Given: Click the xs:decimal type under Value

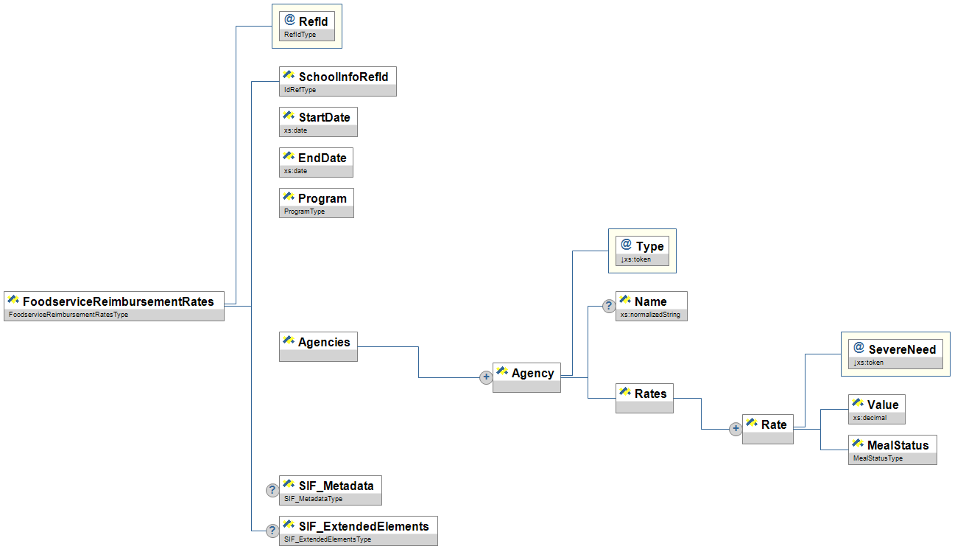Looking at the screenshot, I should coord(870,418).
